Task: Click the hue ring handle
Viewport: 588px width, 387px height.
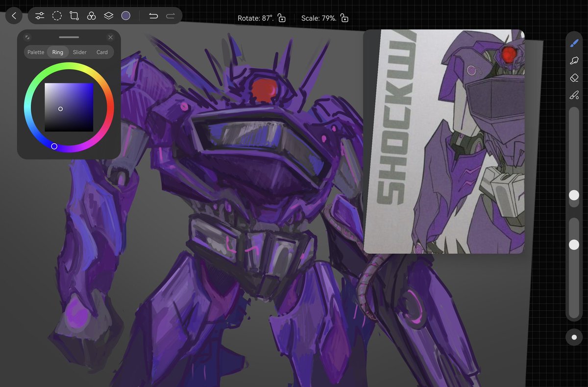Action: point(54,146)
